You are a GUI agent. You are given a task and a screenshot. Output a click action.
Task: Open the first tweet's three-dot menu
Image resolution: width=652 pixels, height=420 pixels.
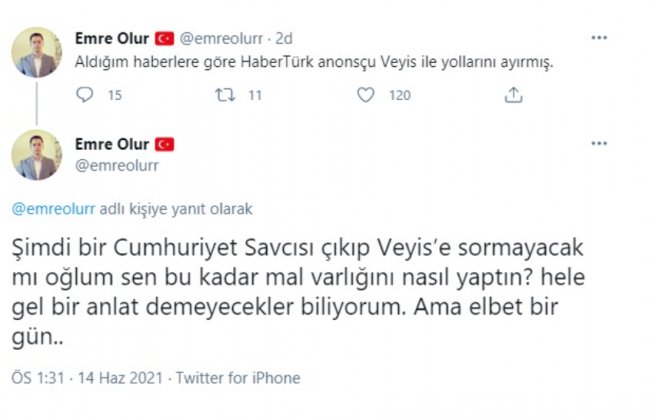(x=599, y=38)
